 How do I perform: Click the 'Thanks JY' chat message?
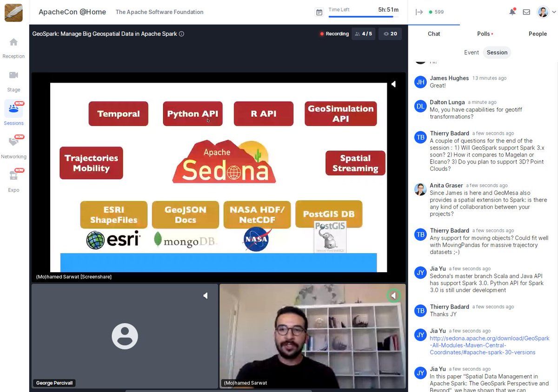click(x=443, y=314)
